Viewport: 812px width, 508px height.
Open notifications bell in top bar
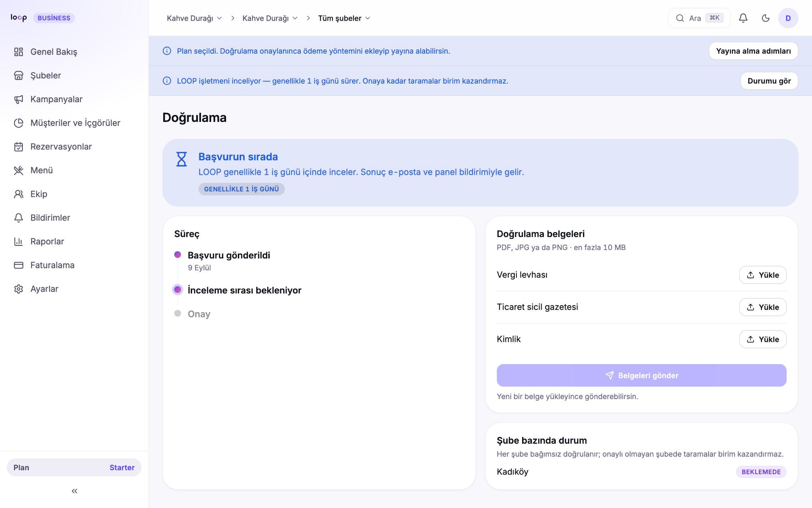point(743,18)
